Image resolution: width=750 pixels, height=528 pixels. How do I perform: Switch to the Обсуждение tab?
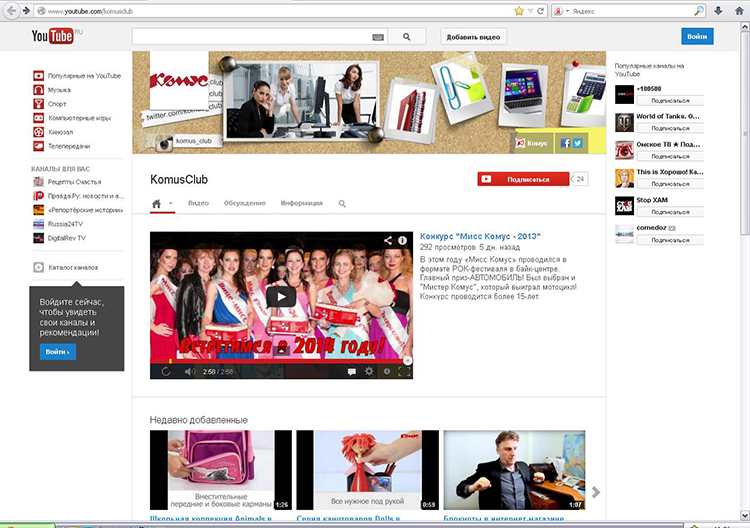pyautogui.click(x=244, y=203)
